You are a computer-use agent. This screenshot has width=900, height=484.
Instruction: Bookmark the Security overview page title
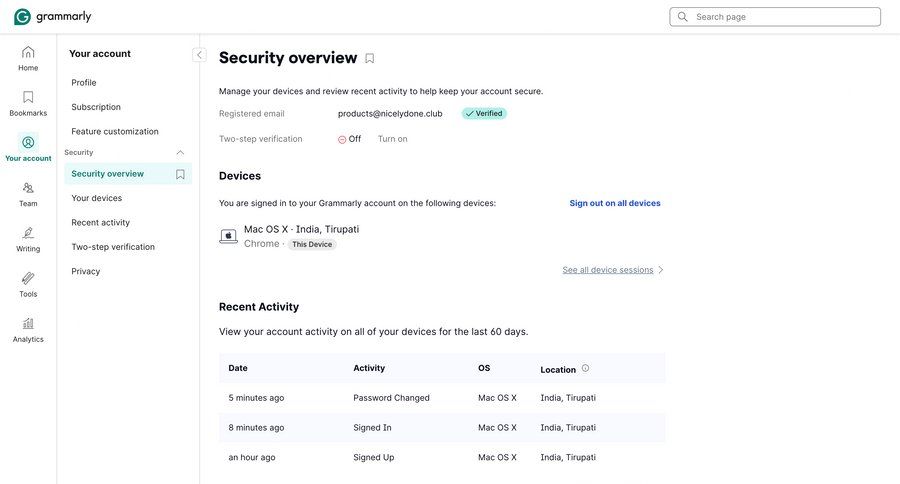[370, 58]
